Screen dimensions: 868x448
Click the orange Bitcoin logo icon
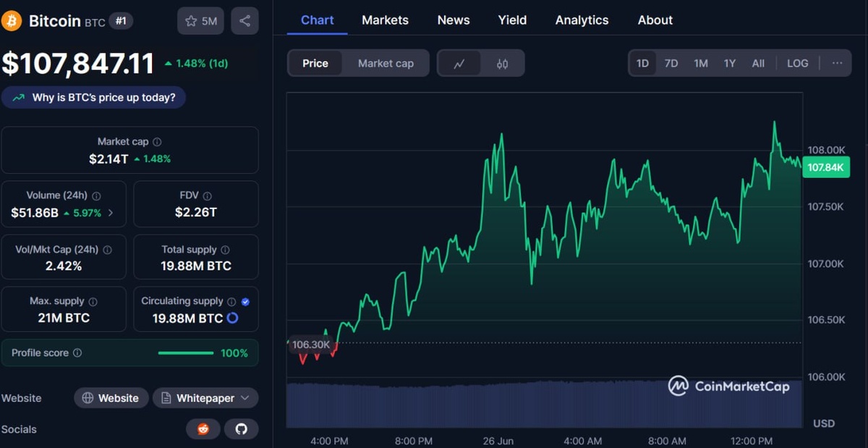[x=12, y=21]
